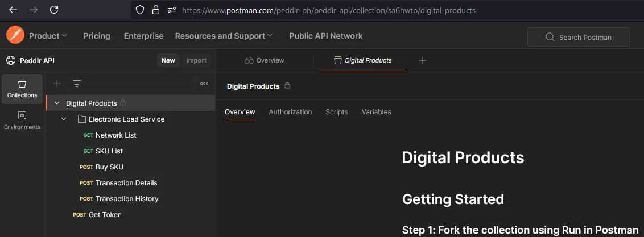Screen dimensions: 644x237
Task: Open the shield tracking protection icon
Action: click(140, 10)
